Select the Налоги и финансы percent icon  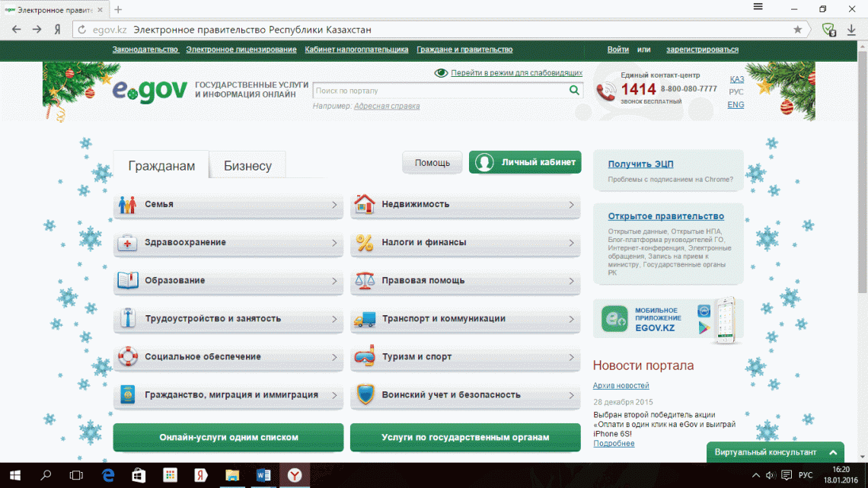point(363,242)
